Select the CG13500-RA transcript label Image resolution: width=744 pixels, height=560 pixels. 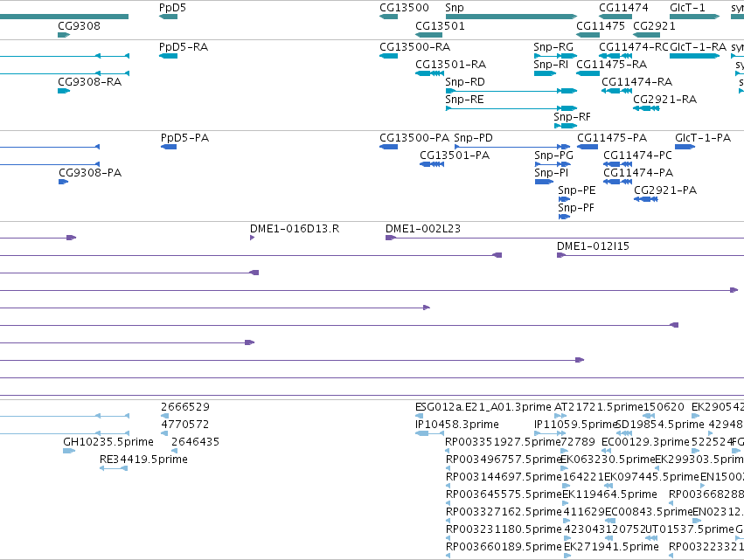click(414, 47)
